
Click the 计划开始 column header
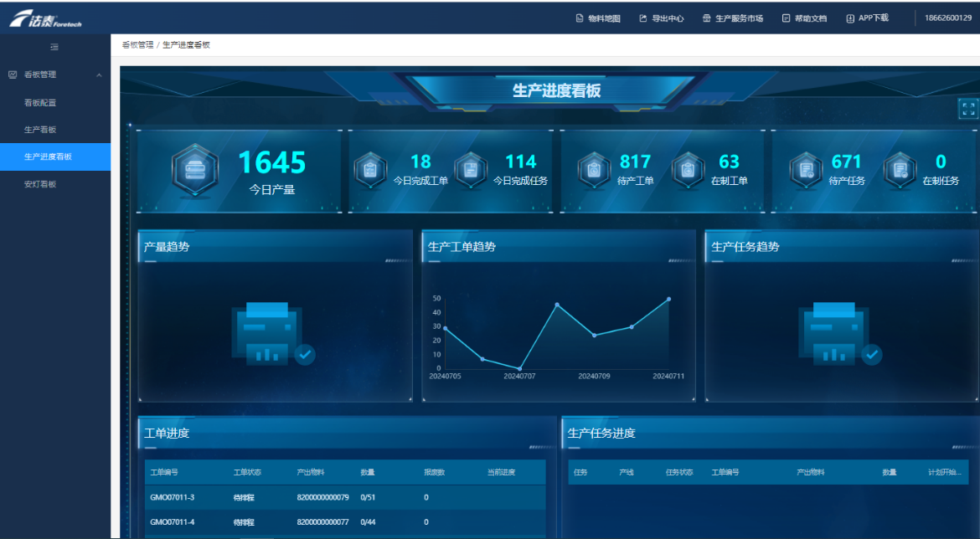coord(945,472)
